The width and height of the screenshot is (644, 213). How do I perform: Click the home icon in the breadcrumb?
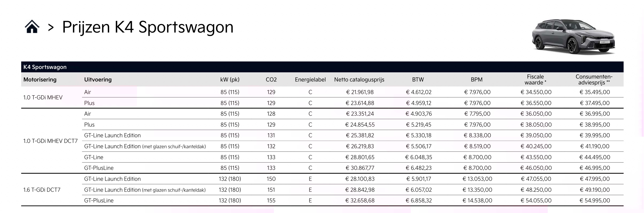[32, 27]
